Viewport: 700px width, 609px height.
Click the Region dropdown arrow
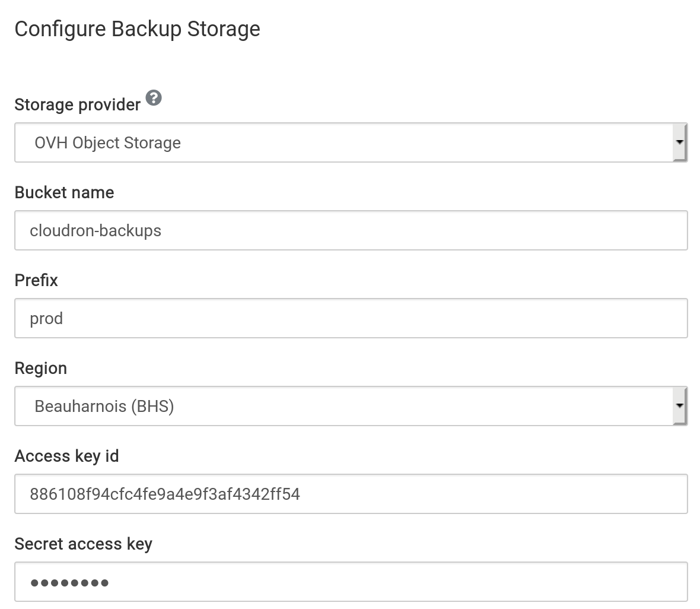tap(679, 406)
